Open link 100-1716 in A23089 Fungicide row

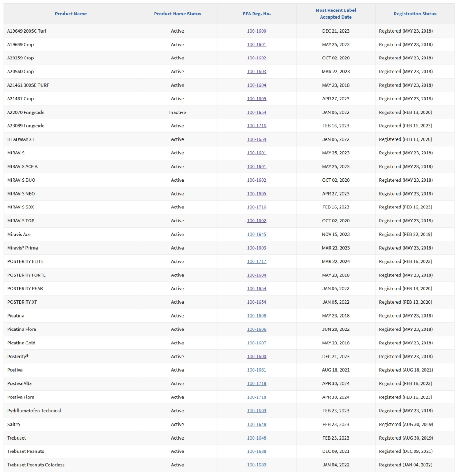pyautogui.click(x=257, y=126)
